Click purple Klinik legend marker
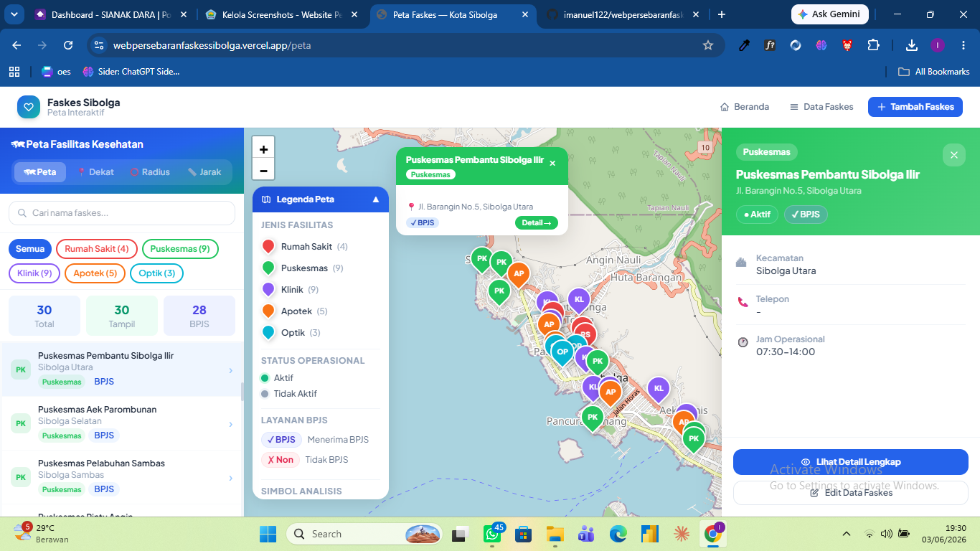This screenshot has height=551, width=980. [268, 290]
